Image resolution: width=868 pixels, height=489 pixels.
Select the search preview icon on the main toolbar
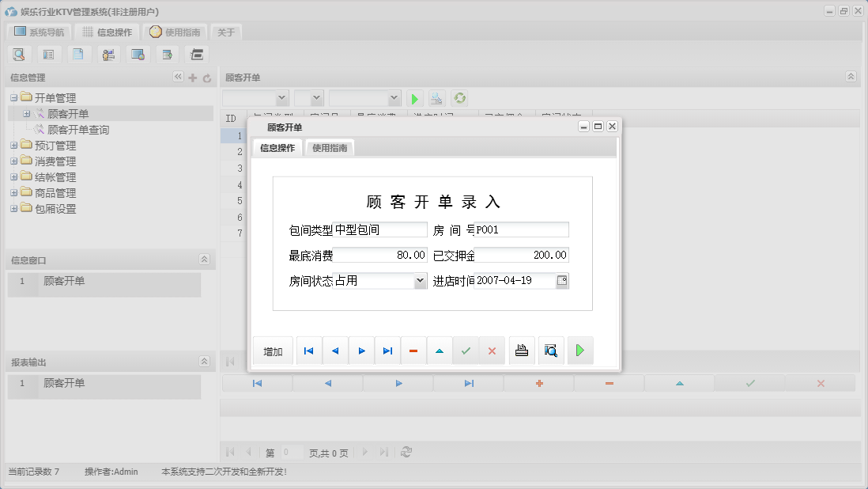pos(19,54)
